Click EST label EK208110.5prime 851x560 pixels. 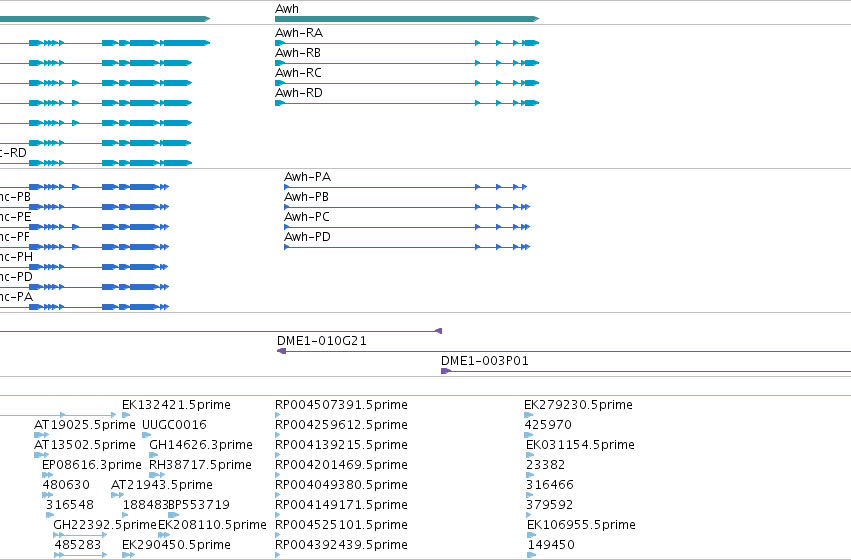pyautogui.click(x=212, y=525)
